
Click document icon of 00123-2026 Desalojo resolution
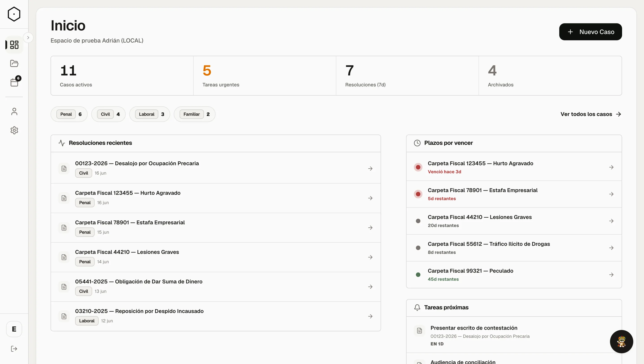(x=64, y=169)
